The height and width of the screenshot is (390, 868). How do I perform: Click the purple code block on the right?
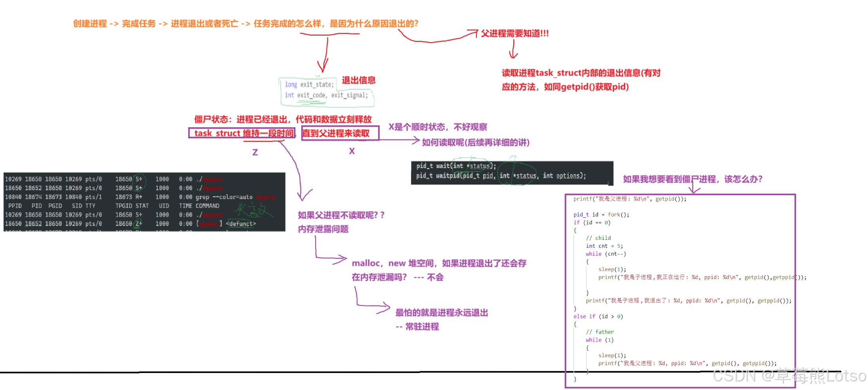pos(680,288)
